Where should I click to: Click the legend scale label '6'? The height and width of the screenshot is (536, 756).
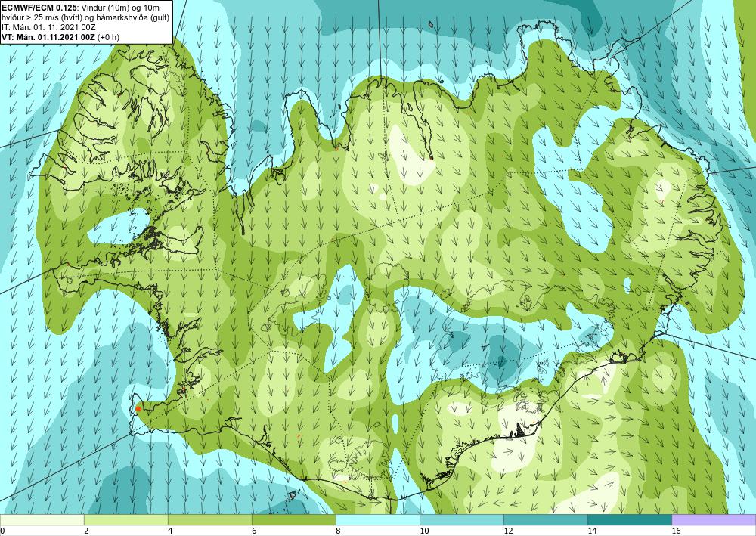254,531
